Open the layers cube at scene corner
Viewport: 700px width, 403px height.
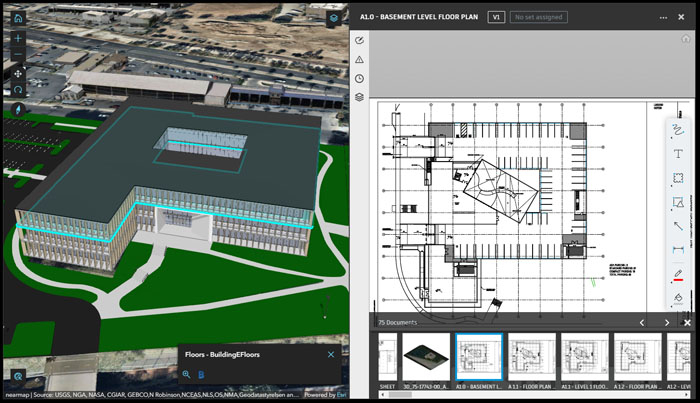[332, 17]
